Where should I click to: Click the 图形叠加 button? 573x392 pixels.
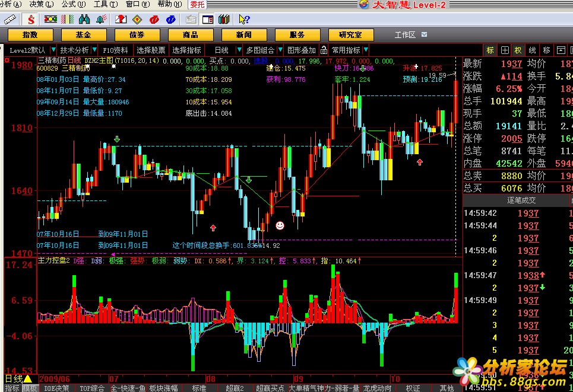point(302,50)
